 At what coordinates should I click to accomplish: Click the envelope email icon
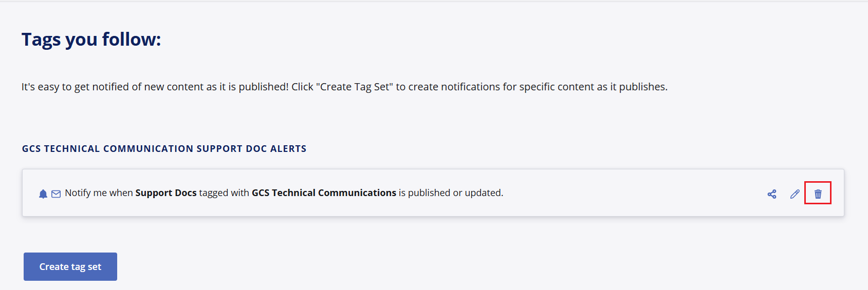[56, 194]
